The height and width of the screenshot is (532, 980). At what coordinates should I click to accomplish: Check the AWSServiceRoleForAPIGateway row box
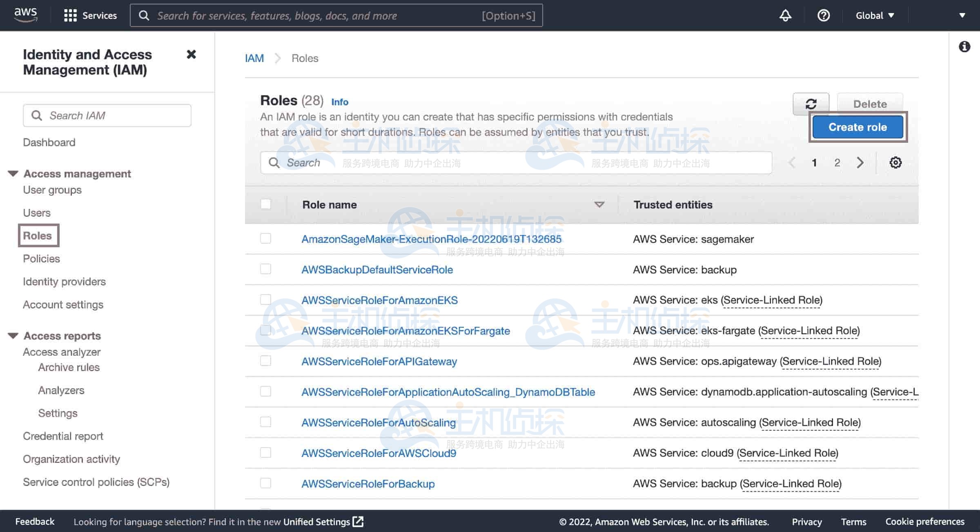[266, 361]
